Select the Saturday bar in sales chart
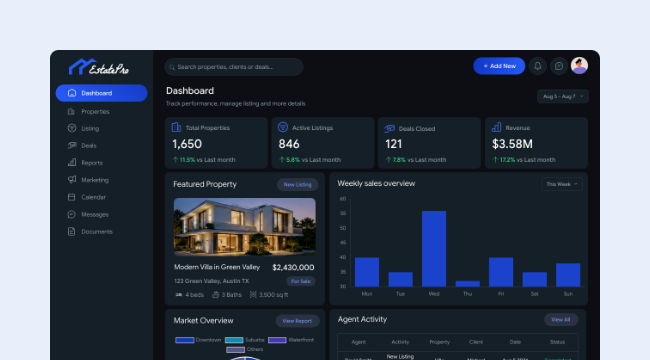The height and width of the screenshot is (360, 650). click(535, 280)
